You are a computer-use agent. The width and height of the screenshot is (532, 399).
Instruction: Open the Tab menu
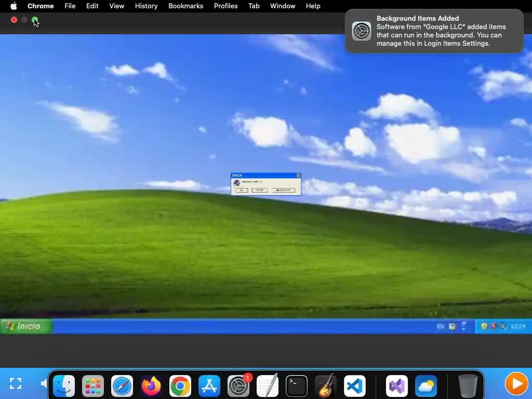click(x=254, y=6)
